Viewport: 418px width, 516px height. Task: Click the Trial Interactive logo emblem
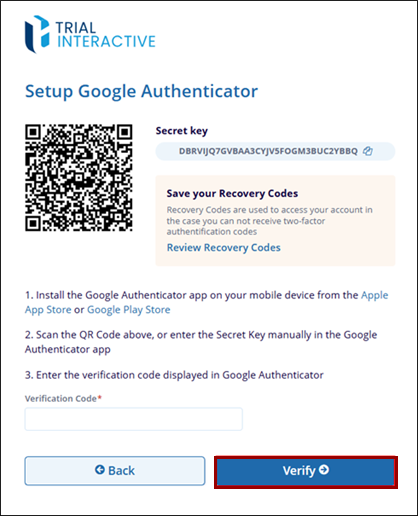tap(37, 34)
